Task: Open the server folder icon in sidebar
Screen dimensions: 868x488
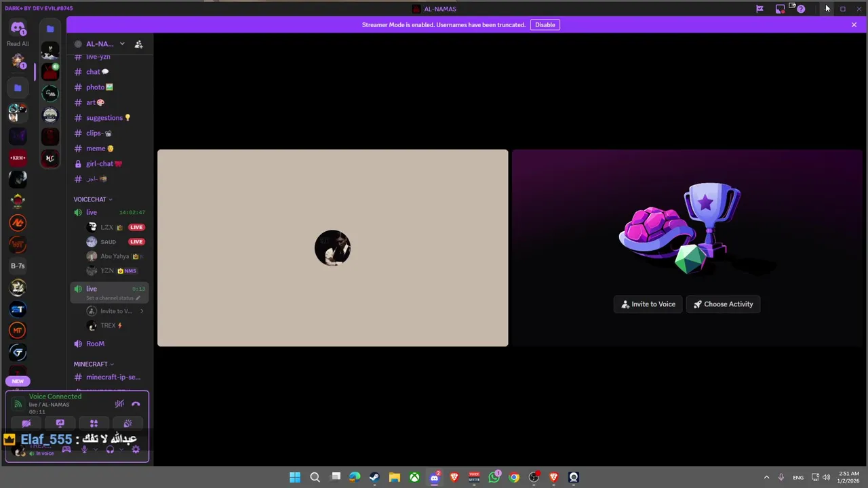Action: click(18, 87)
